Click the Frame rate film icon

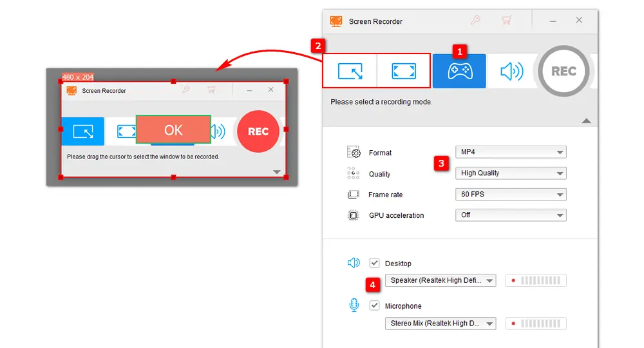click(353, 195)
